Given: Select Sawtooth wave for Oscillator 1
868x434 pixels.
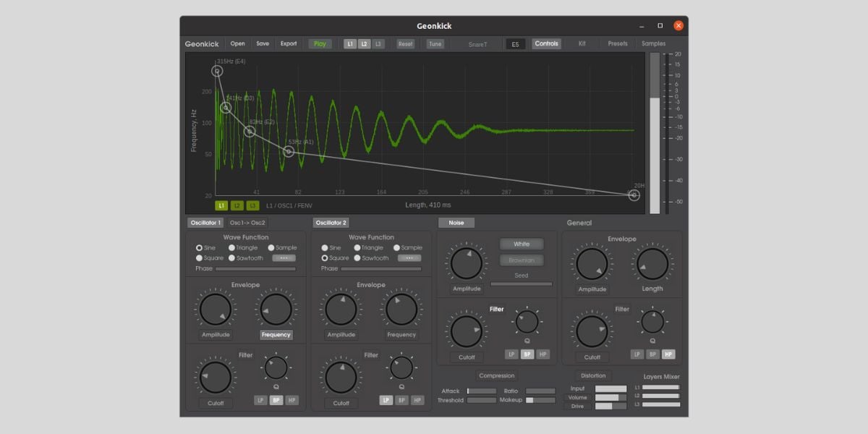Looking at the screenshot, I should [x=247, y=258].
